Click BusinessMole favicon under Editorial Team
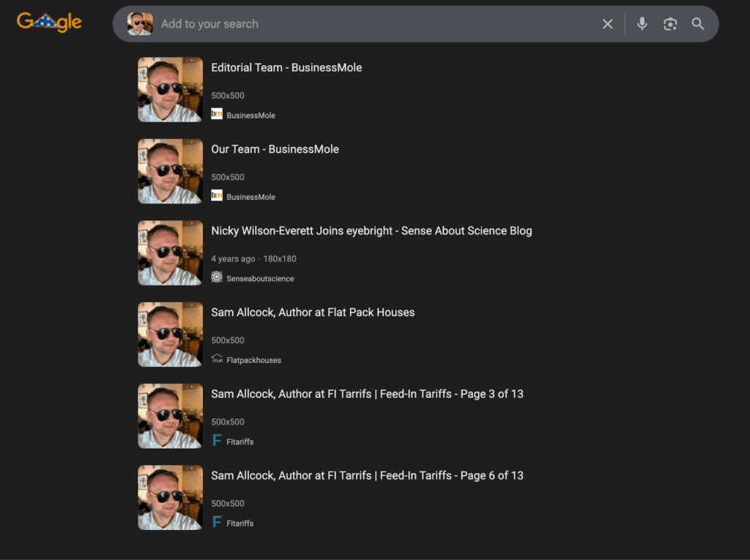This screenshot has width=750, height=560. (x=217, y=113)
